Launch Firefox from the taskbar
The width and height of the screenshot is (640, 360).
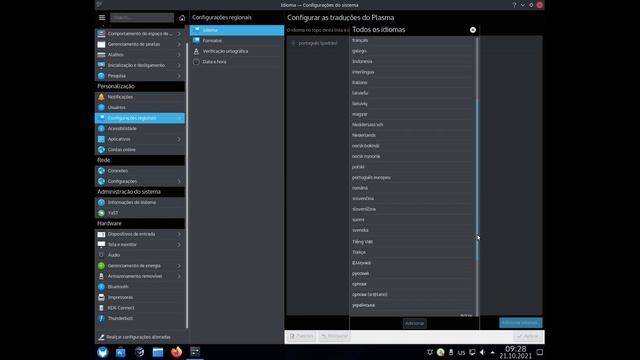coord(176,352)
